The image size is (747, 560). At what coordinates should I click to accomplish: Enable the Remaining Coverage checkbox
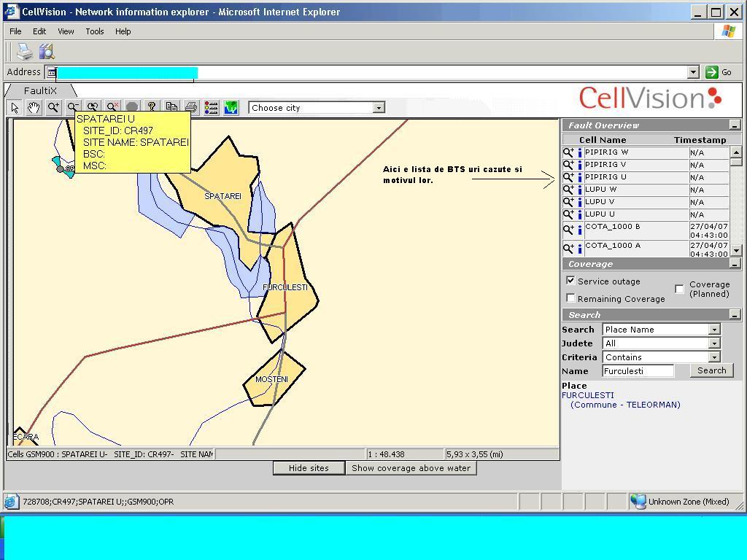click(570, 298)
